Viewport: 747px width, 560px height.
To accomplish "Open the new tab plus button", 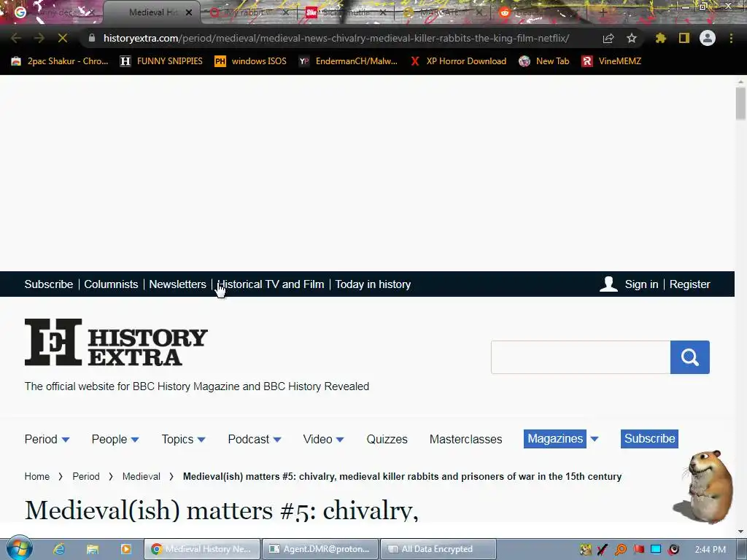I will coord(603,12).
